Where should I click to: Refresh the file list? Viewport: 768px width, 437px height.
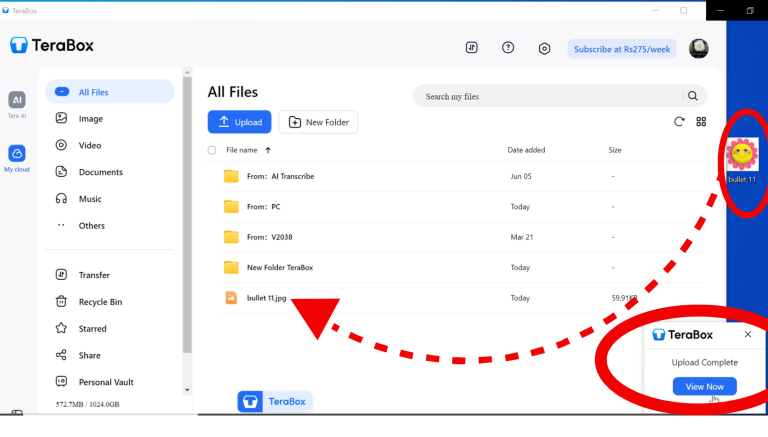pyautogui.click(x=679, y=121)
